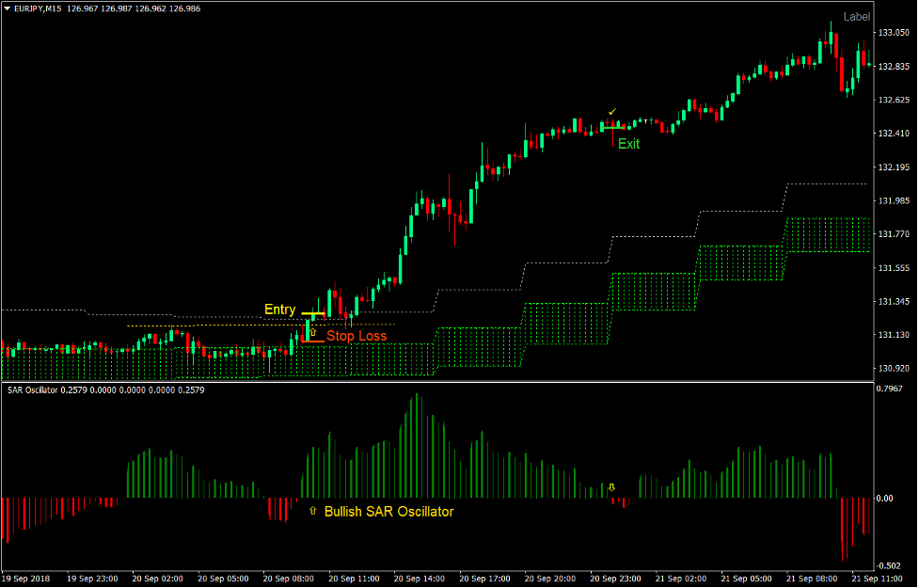Viewport: 919px width, 588px height.
Task: Click the white cross marker among the candles
Action: (x=646, y=121)
